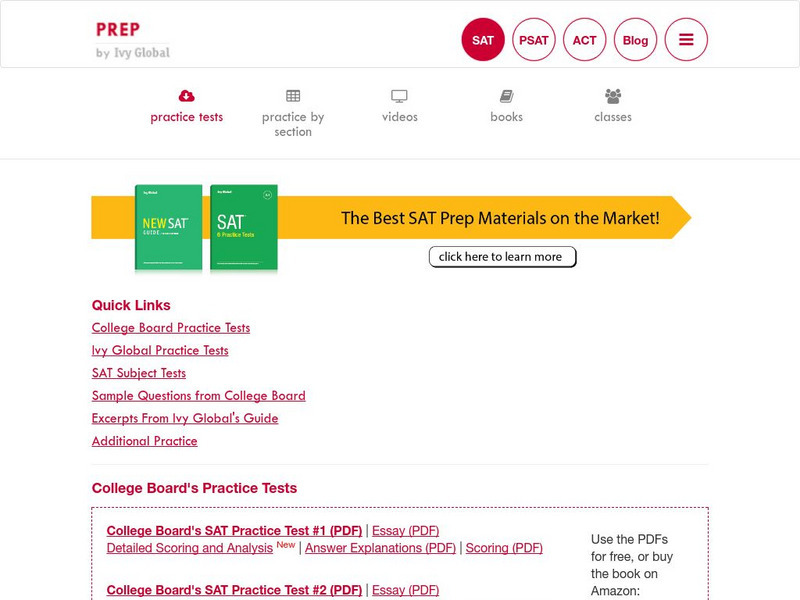Viewport: 800px width, 600px height.
Task: Switch to the PSAT circle tab
Action: click(x=534, y=40)
